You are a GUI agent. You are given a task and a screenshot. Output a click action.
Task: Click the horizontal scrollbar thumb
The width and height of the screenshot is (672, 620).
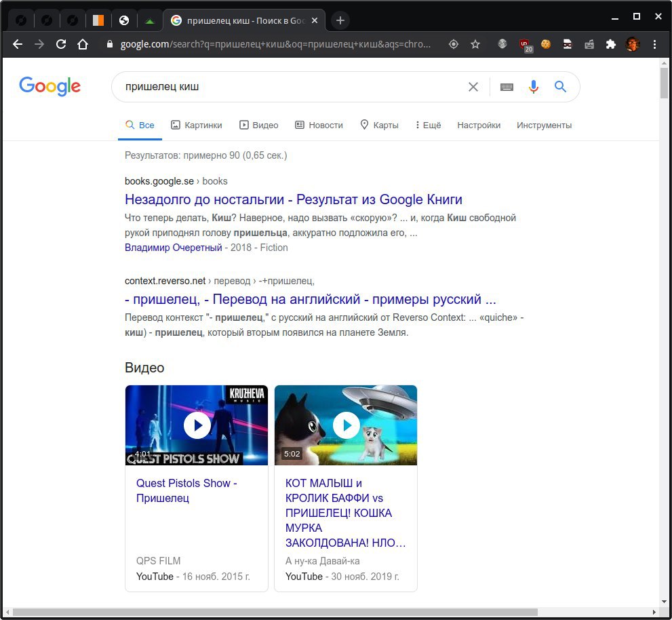[x=275, y=612]
